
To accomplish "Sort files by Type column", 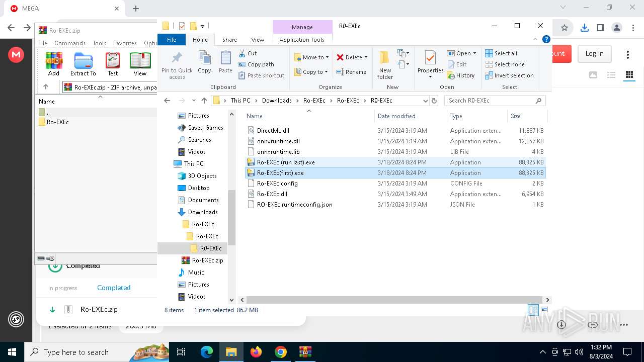I will point(477,116).
